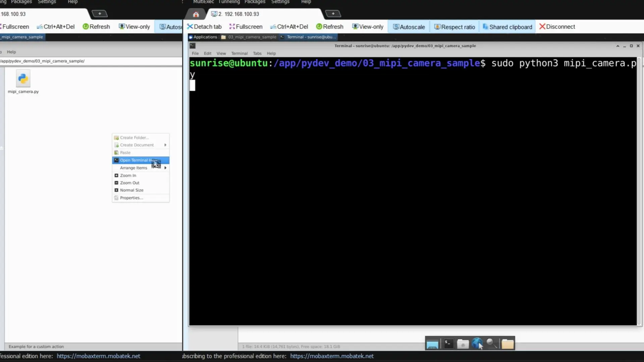Open terminal emulator from bottom dock
Screen dimensions: 644x362
pyautogui.click(x=448, y=344)
